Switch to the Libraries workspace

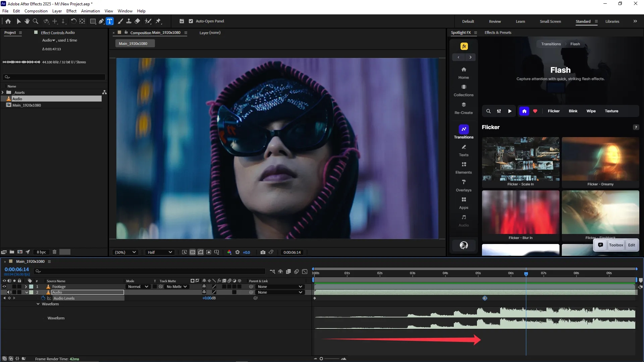(x=612, y=21)
